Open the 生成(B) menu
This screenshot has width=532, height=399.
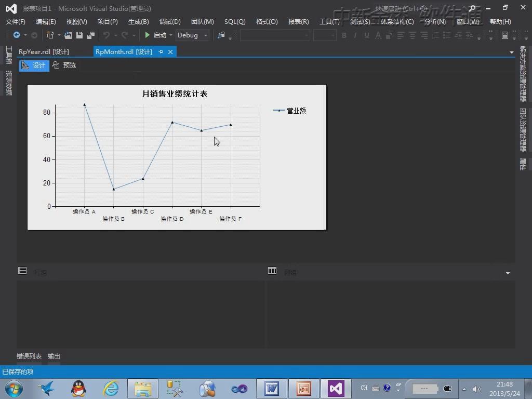click(x=138, y=22)
